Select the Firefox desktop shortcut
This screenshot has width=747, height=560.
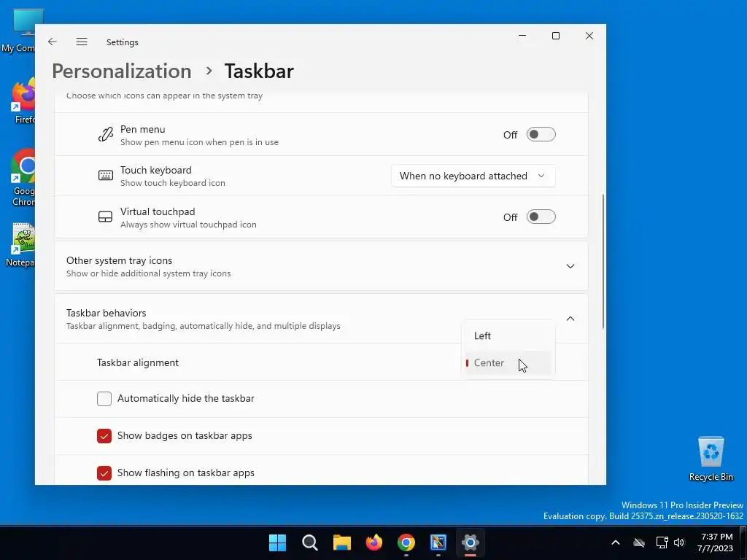tap(23, 101)
